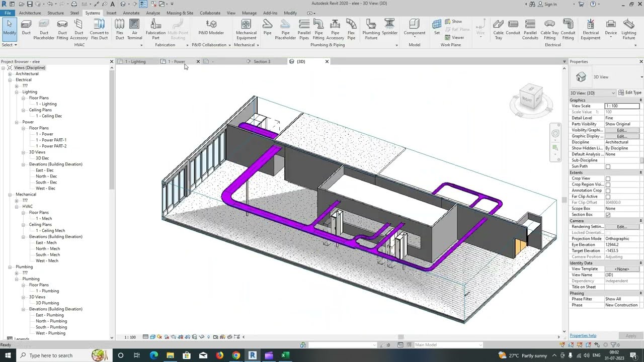Screen dimensions: 644x362
Task: Select the Plumbing Fixture tool
Action: (371, 30)
